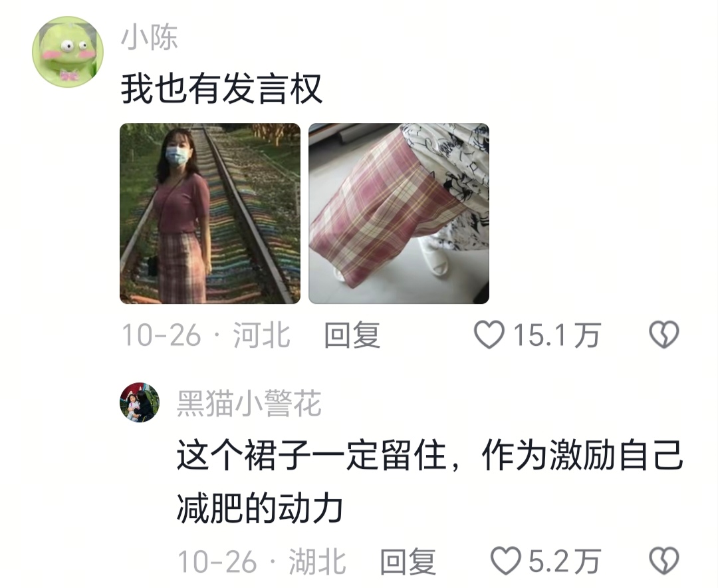Viewport: 718px width, 588px height.
Task: Visit the username 黑猫小警花 profile link
Action: (249, 403)
